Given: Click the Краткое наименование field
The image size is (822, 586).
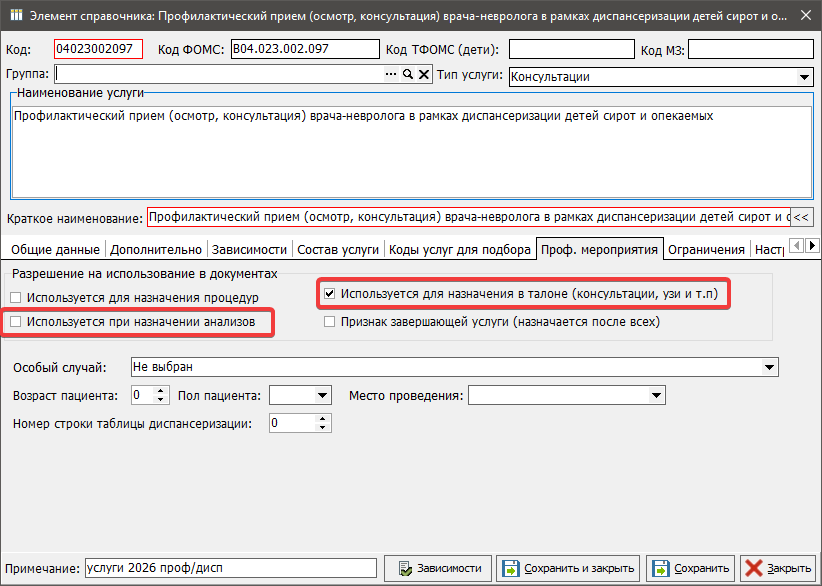Looking at the screenshot, I should 469,217.
